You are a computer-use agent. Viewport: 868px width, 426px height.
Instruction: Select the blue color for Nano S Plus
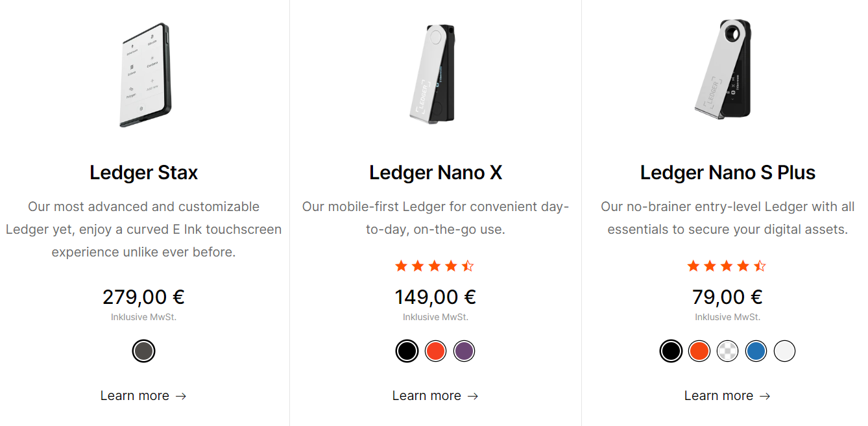click(x=756, y=351)
